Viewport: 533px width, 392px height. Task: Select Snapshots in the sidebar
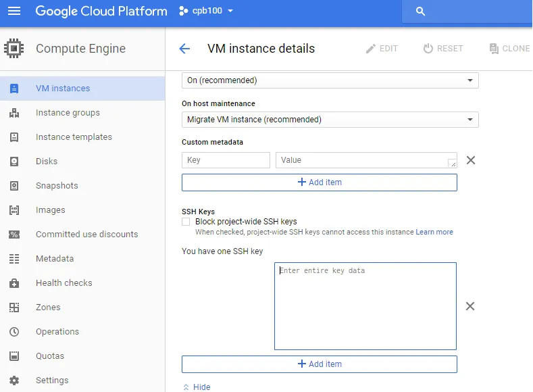(x=57, y=186)
